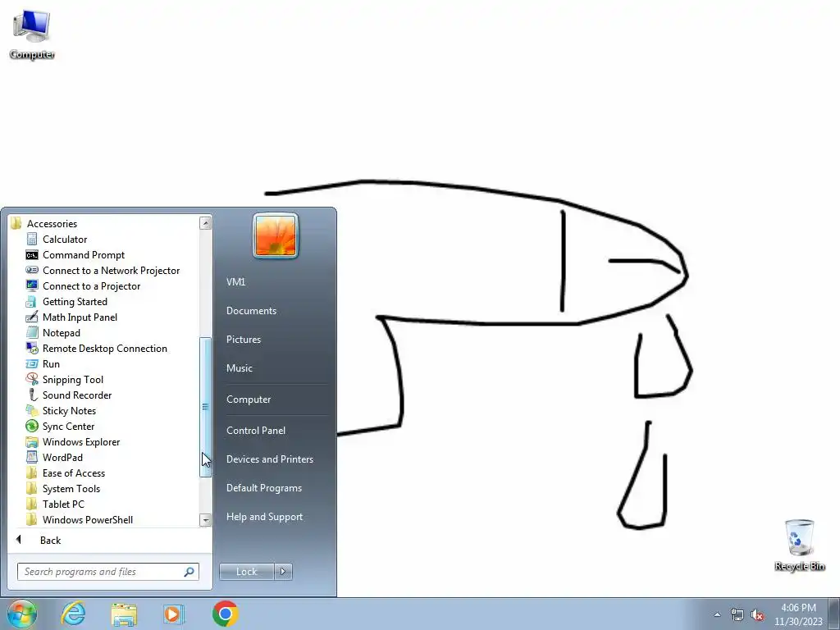Image resolution: width=840 pixels, height=630 pixels.
Task: Click the Show desktop strip beside the clock
Action: click(x=834, y=614)
